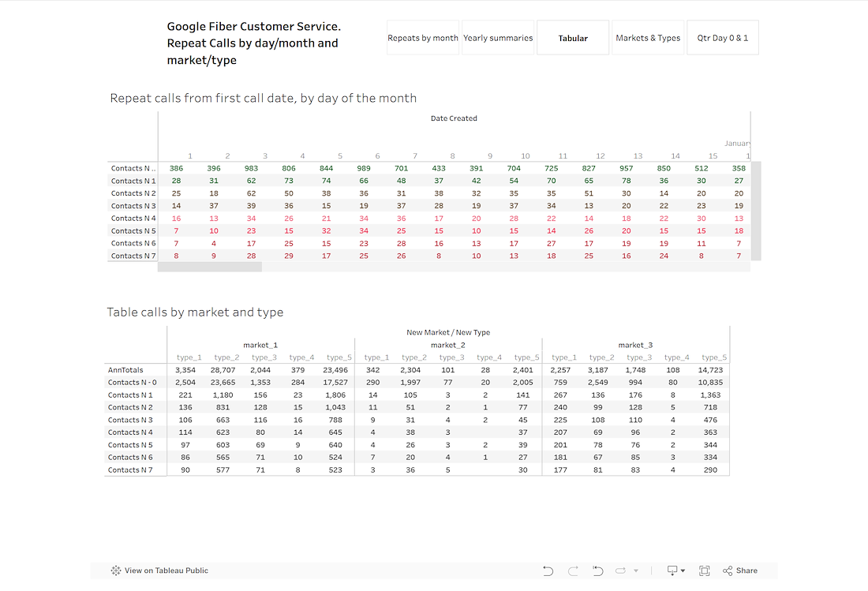Click the value 23,496 under market_1 type_5
This screenshot has width=868, height=591.
point(335,370)
